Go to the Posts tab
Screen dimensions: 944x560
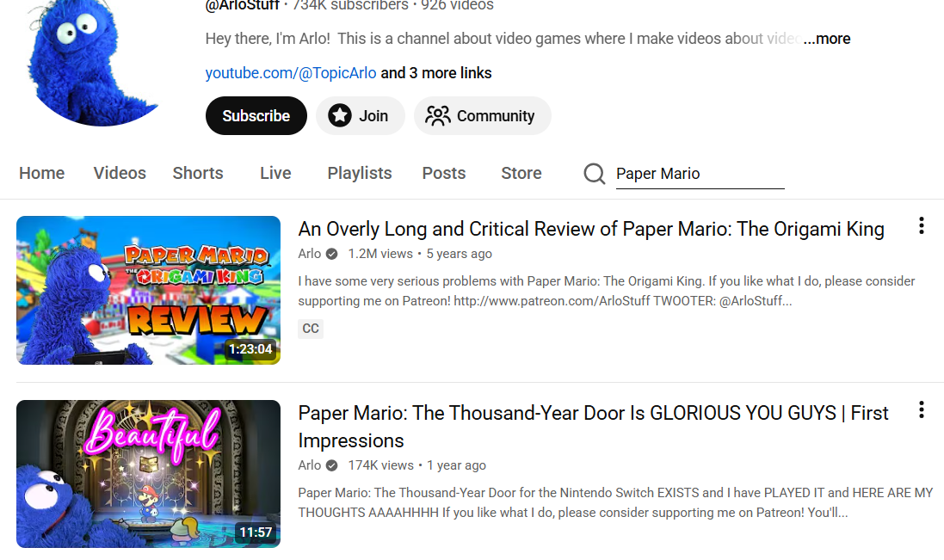tap(444, 173)
